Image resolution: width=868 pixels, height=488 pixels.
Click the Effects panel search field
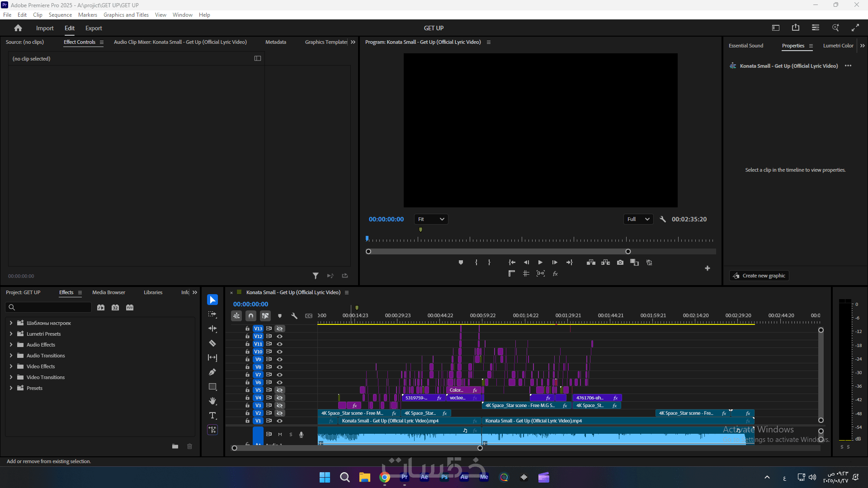click(x=49, y=307)
